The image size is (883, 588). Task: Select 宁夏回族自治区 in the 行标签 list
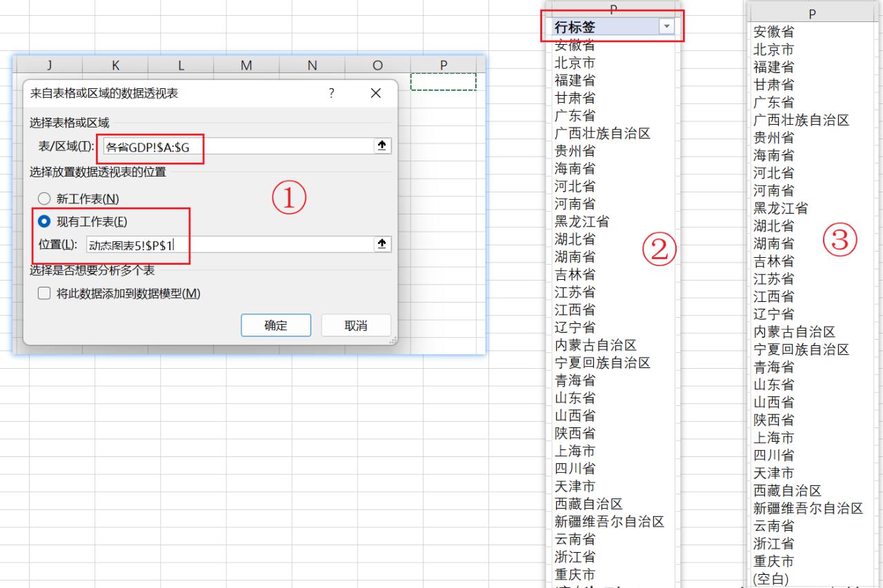point(602,363)
